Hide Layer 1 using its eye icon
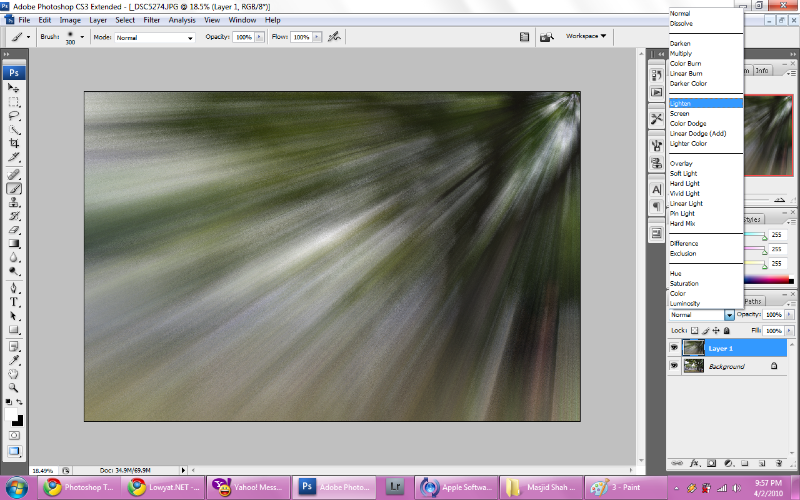Viewport: 800px width, 500px height. point(674,348)
